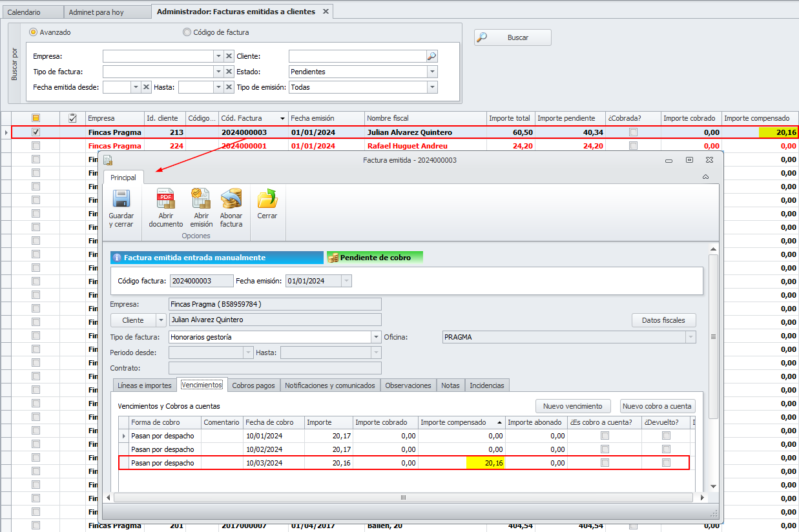Image resolution: width=799 pixels, height=532 pixels.
Task: Expand Tipo de factura Honorarios gestoría dropdown
Action: point(376,337)
